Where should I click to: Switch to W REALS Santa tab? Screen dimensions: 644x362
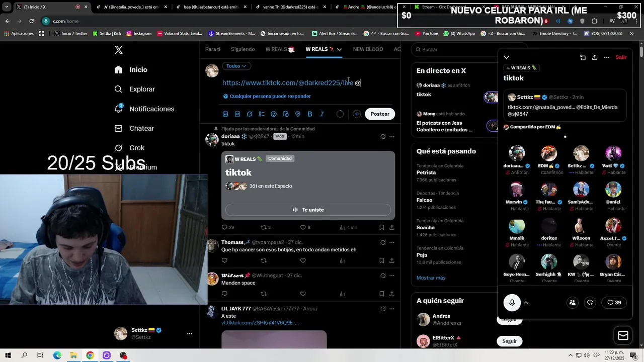click(280, 49)
